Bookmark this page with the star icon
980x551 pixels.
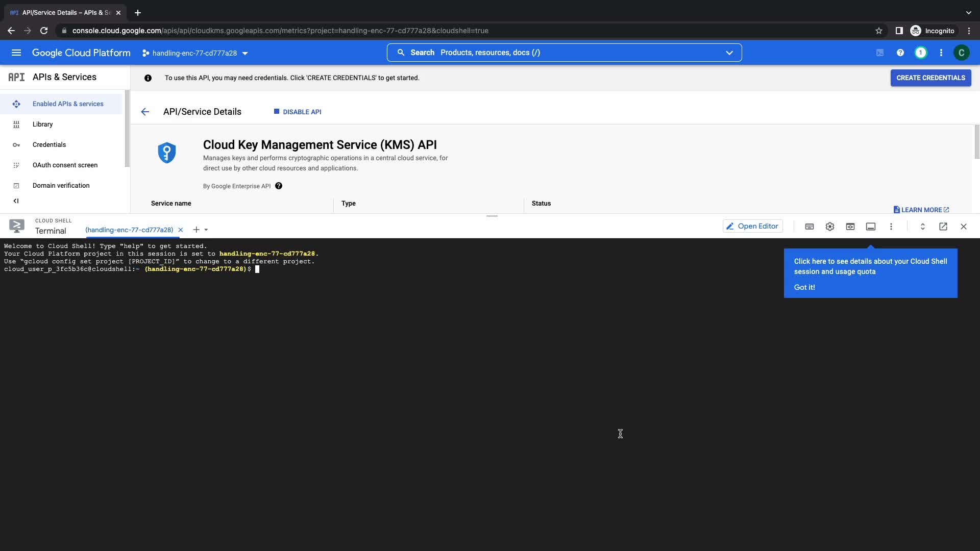tap(879, 31)
